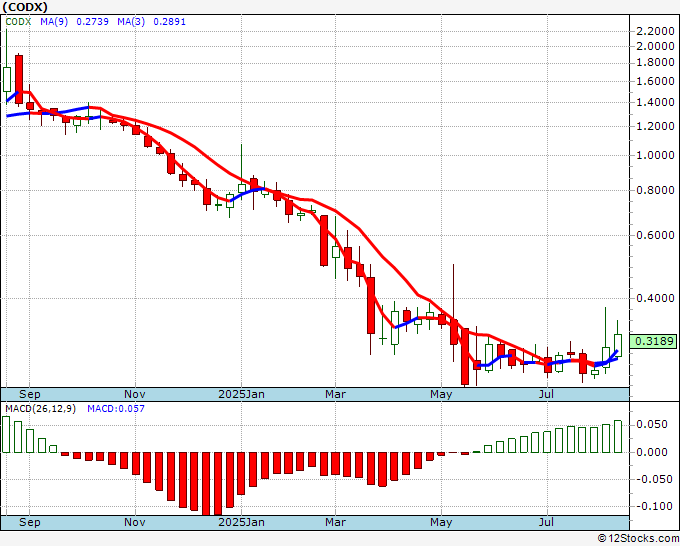The width and height of the screenshot is (680, 546).
Task: Click the 1.0000 price axis label
Action: (x=655, y=155)
